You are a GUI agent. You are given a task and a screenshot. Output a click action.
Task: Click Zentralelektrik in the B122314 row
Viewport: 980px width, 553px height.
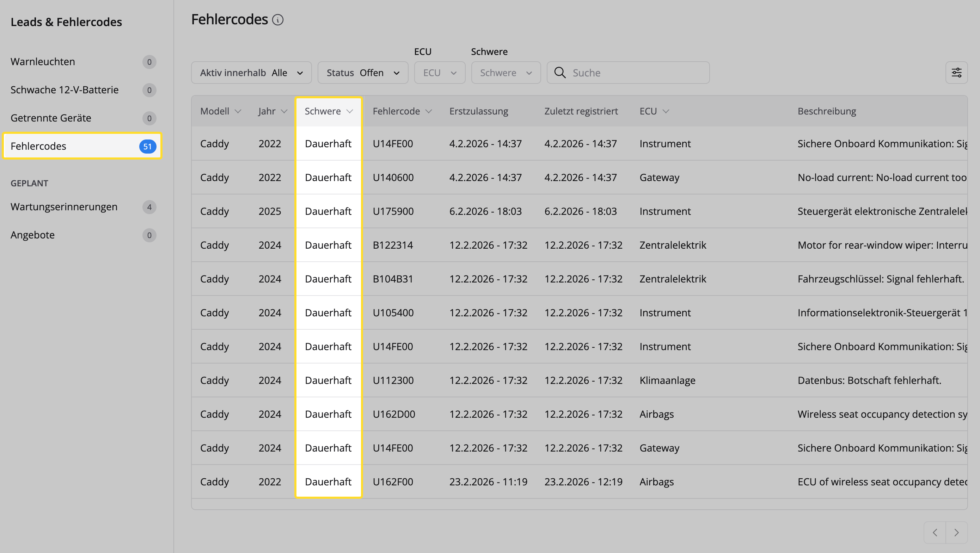(673, 245)
